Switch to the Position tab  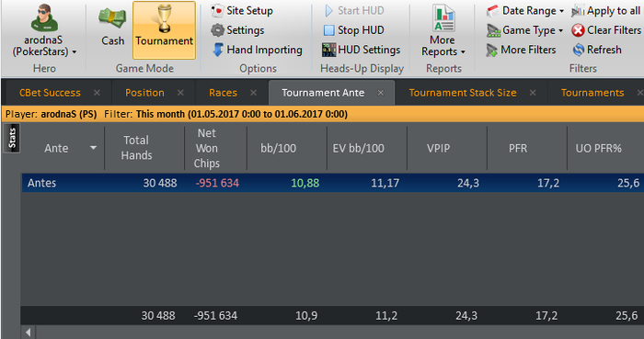(144, 93)
